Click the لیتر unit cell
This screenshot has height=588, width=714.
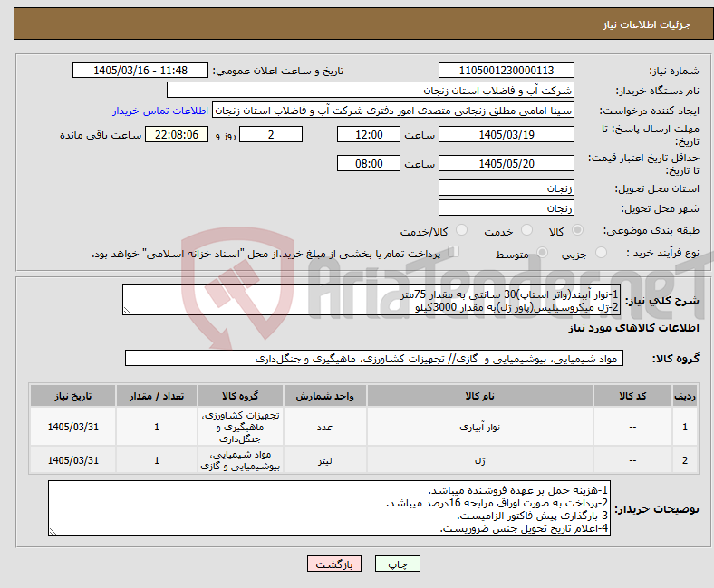click(x=324, y=460)
